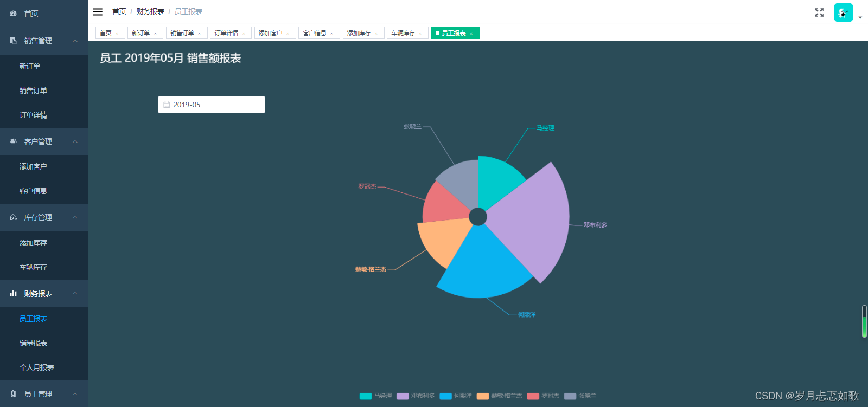Screen dimensions: 868x407
Task: Click the 销售管理 sidebar icon
Action: pos(13,41)
